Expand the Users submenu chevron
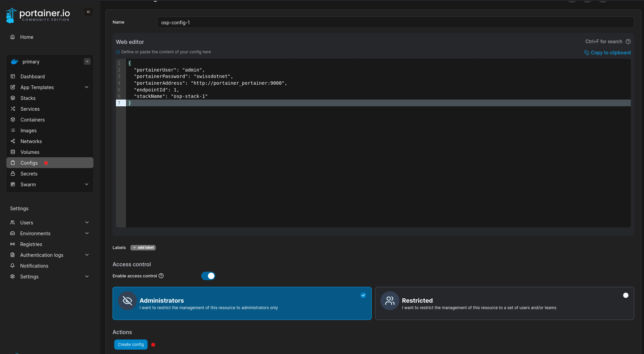Image resolution: width=644 pixels, height=354 pixels. click(x=87, y=222)
